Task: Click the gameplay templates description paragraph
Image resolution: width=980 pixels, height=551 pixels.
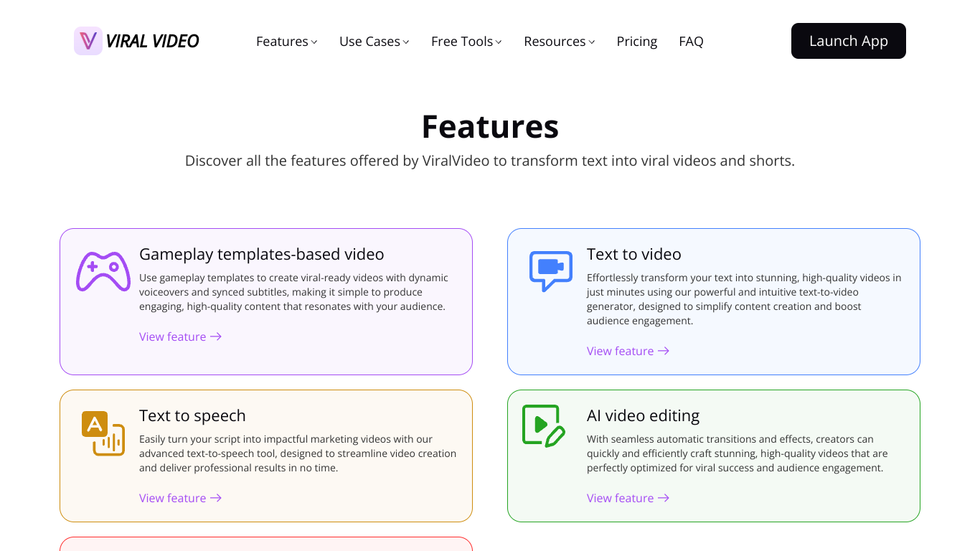Action: point(294,292)
